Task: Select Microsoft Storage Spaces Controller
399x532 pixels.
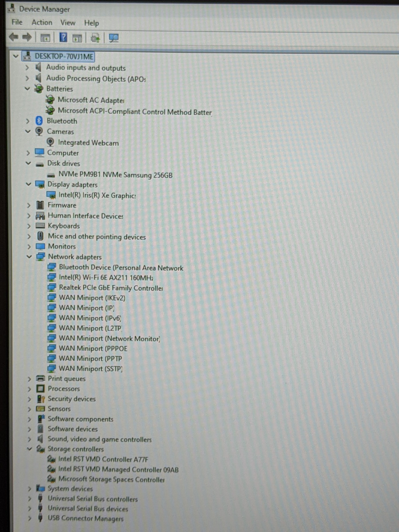Action: coord(111,479)
